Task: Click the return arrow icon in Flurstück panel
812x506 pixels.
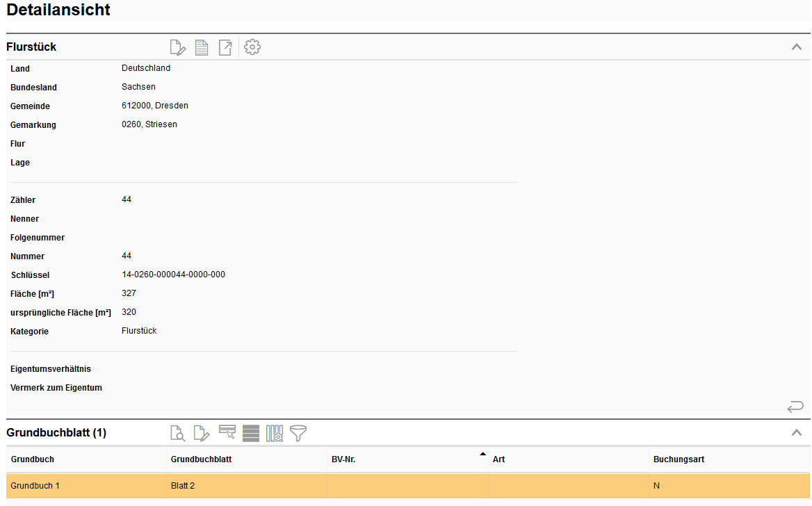Action: [795, 406]
